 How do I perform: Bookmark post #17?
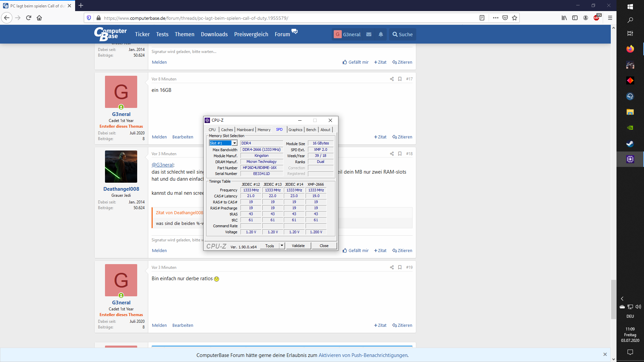point(400,79)
